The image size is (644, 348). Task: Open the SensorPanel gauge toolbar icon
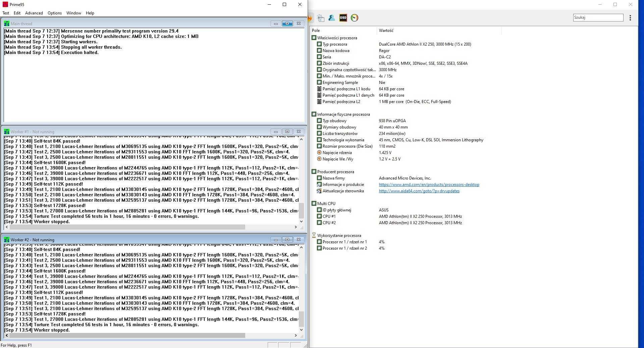355,18
